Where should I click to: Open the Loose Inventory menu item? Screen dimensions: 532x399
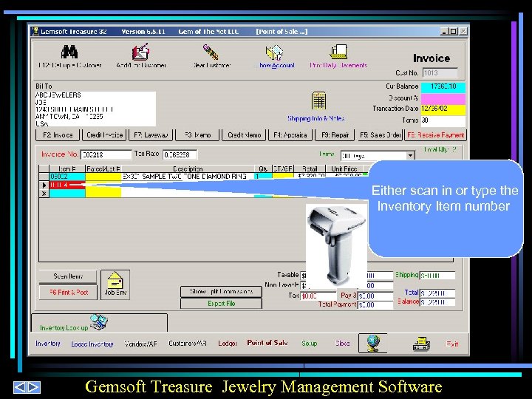coord(92,344)
